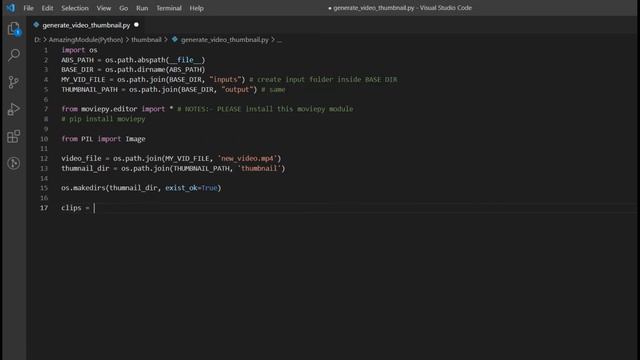The width and height of the screenshot is (640, 360).
Task: Click the 'new_video.mp4' string
Action: pos(247,158)
